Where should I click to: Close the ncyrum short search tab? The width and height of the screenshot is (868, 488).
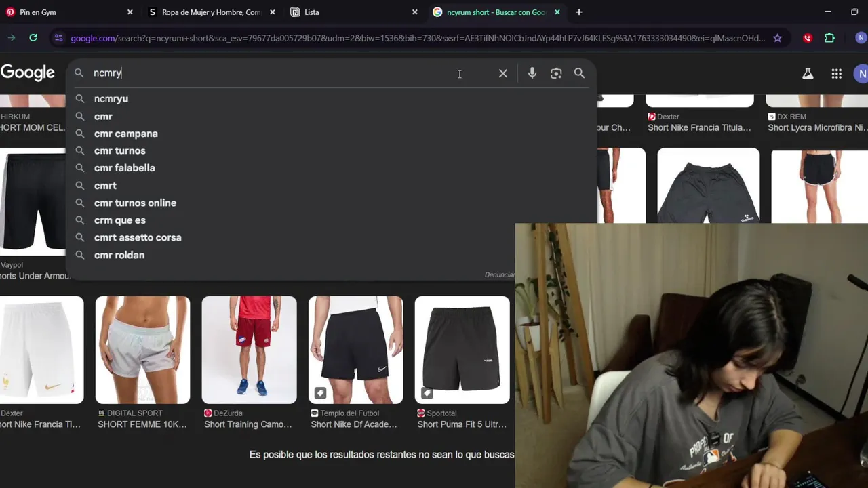click(557, 12)
